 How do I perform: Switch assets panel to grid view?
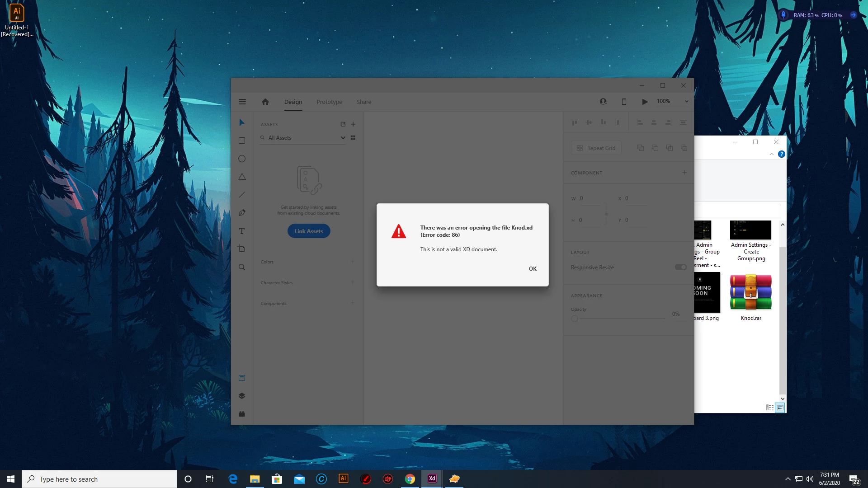tap(353, 138)
